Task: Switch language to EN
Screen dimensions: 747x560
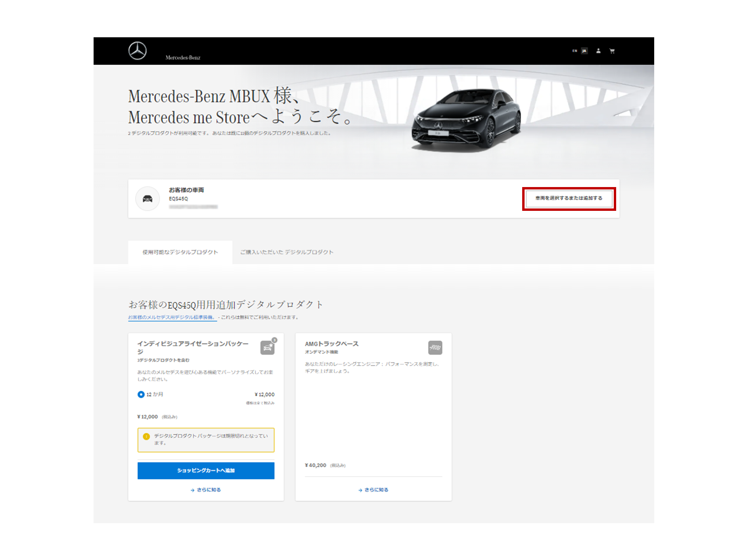Action: point(574,51)
